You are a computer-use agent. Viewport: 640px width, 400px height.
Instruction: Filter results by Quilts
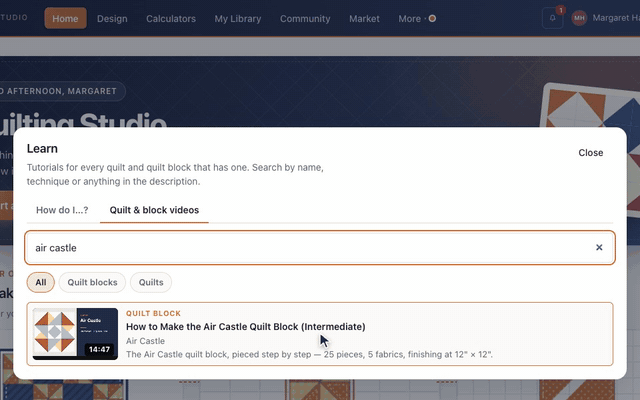pyautogui.click(x=151, y=282)
